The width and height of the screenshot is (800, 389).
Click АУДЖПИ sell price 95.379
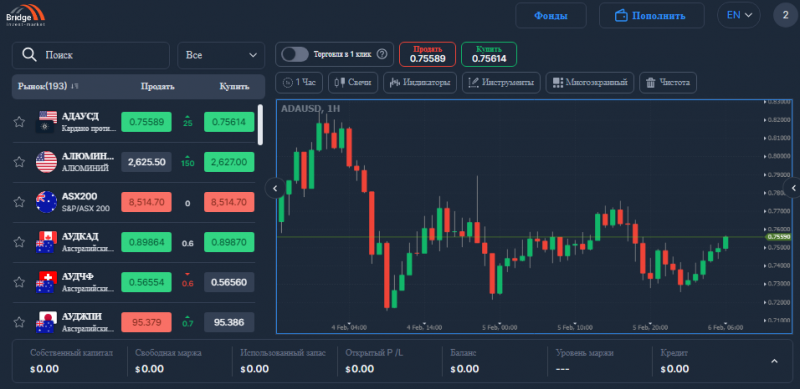pos(146,322)
